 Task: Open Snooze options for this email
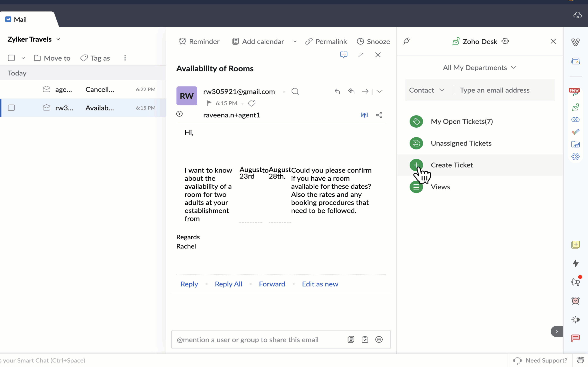(x=373, y=42)
